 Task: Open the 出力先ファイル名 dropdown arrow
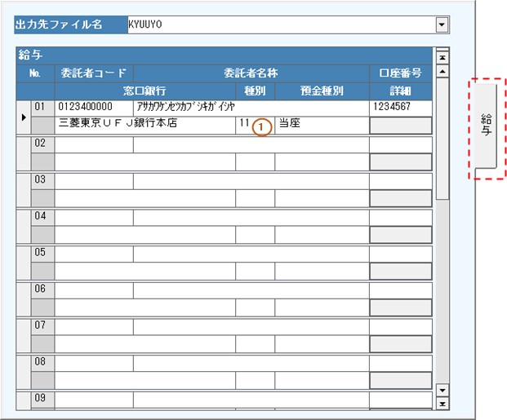click(x=443, y=25)
